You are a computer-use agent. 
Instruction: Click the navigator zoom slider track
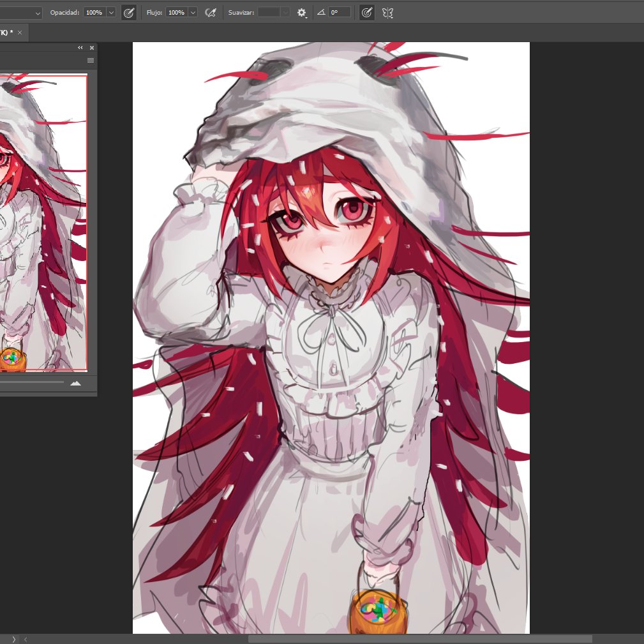tap(32, 382)
